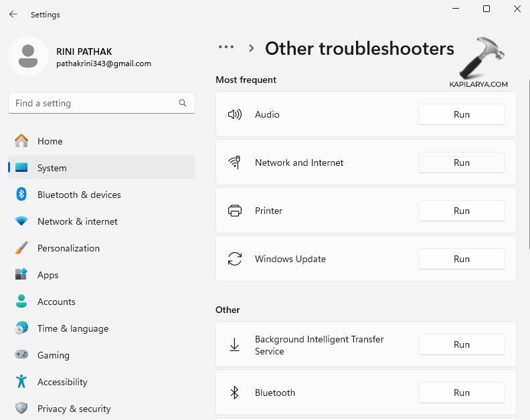This screenshot has width=530, height=420.
Task: Run the Printer troubleshooter
Action: [x=461, y=211]
